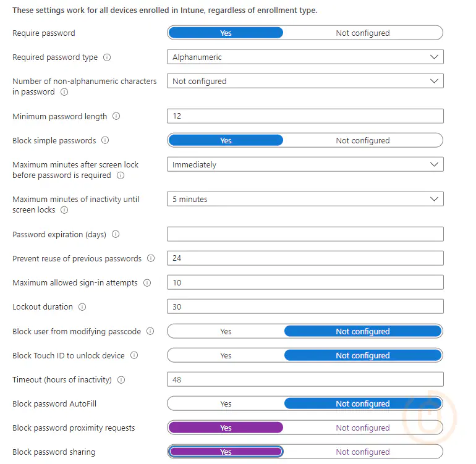Open info icon beside Prevent reuse of previous passwords
476x464 pixels.
(151, 258)
